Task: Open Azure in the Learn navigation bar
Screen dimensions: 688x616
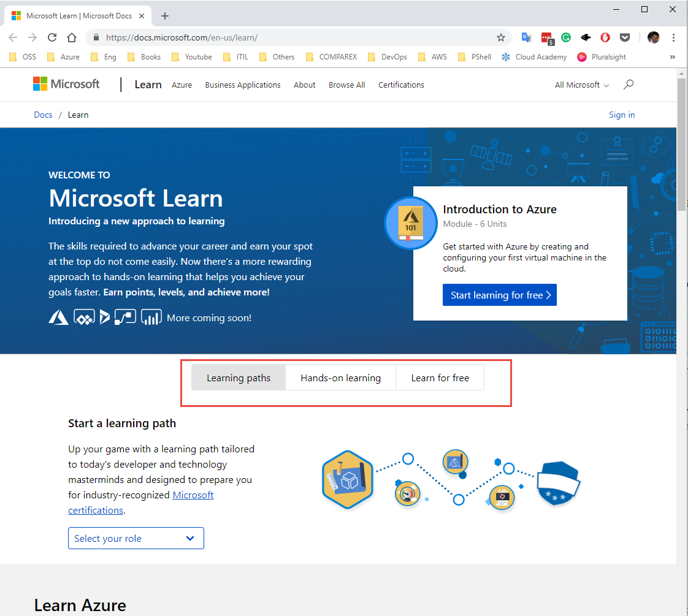Action: (x=182, y=85)
